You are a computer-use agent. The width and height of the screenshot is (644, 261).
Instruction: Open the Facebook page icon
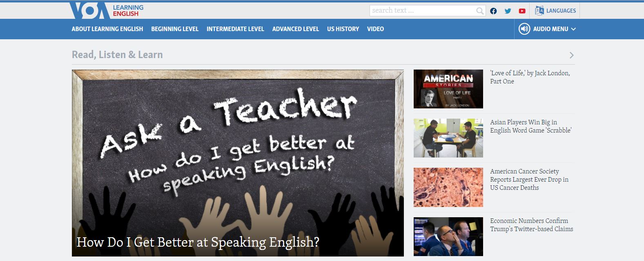493,11
